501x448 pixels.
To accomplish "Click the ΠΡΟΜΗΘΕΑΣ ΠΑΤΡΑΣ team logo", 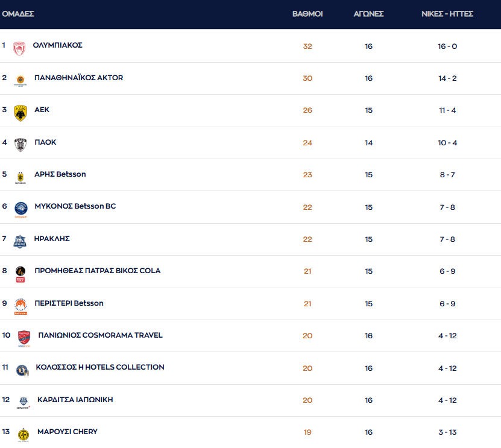I will pyautogui.click(x=20, y=274).
